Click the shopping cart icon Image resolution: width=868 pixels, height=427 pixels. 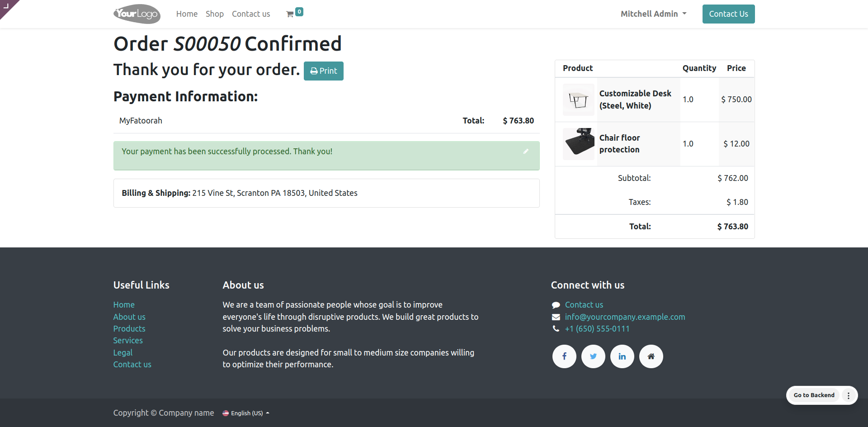[x=290, y=14]
